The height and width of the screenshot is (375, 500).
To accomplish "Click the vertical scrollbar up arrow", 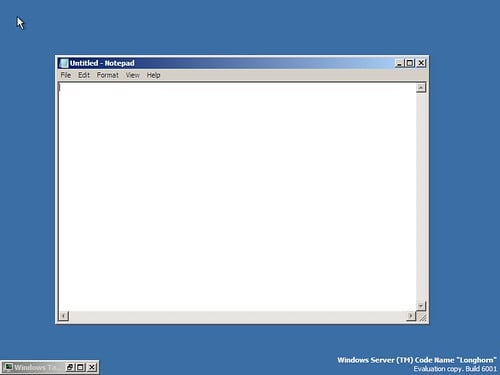I will (x=421, y=88).
